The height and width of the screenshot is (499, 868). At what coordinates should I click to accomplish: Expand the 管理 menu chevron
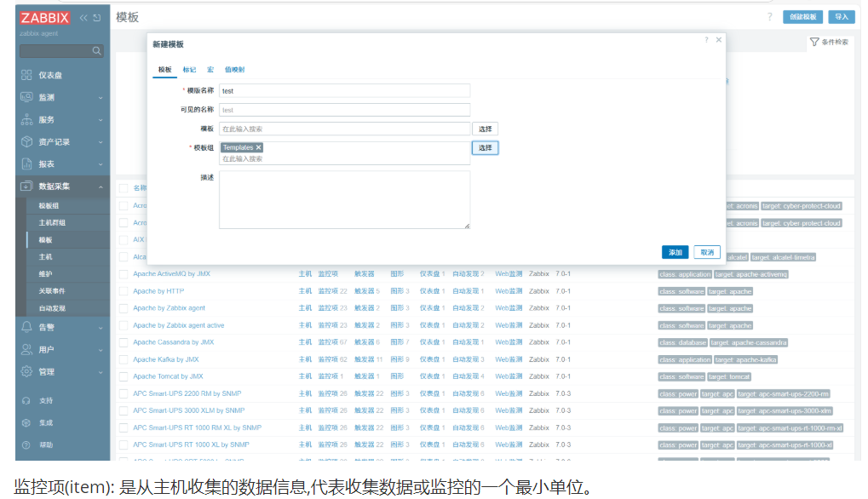101,372
